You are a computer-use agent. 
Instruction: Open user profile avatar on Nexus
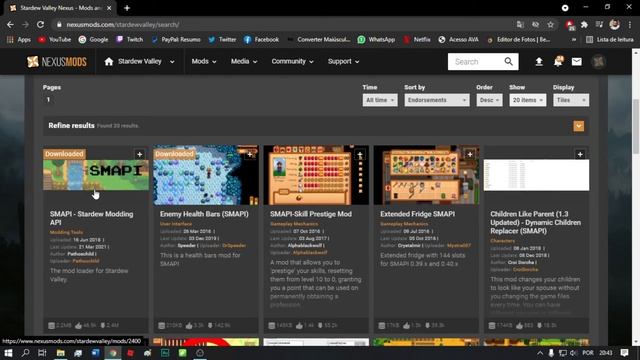coord(598,62)
